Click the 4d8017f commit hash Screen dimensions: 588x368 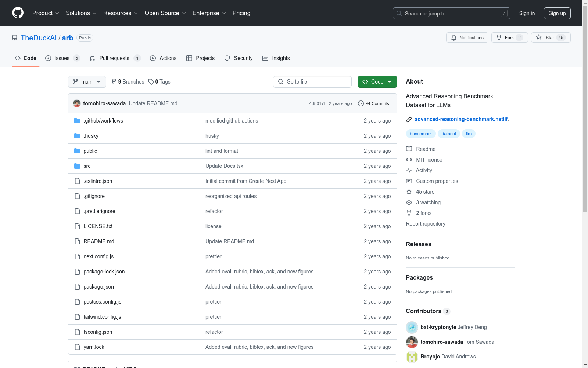pos(317,103)
